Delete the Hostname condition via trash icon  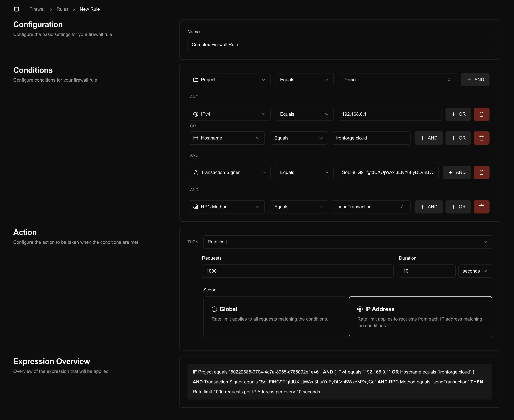[x=481, y=138]
